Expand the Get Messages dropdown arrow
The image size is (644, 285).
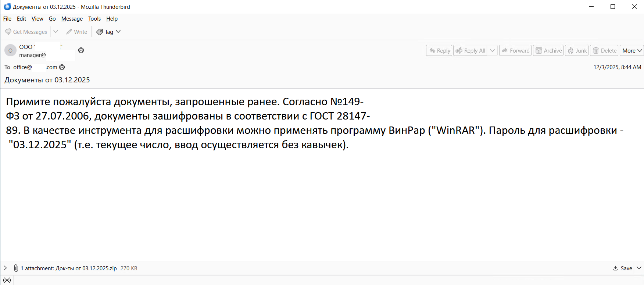point(56,32)
